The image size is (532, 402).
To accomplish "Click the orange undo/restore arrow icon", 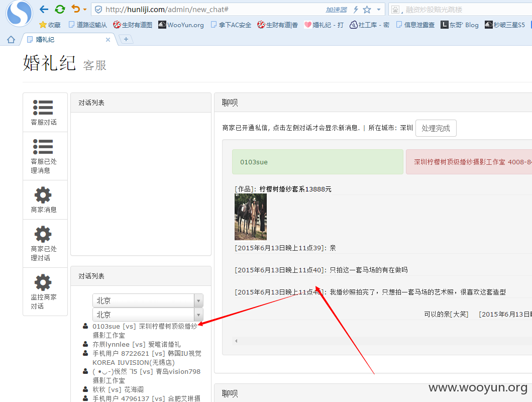I will pos(76,9).
